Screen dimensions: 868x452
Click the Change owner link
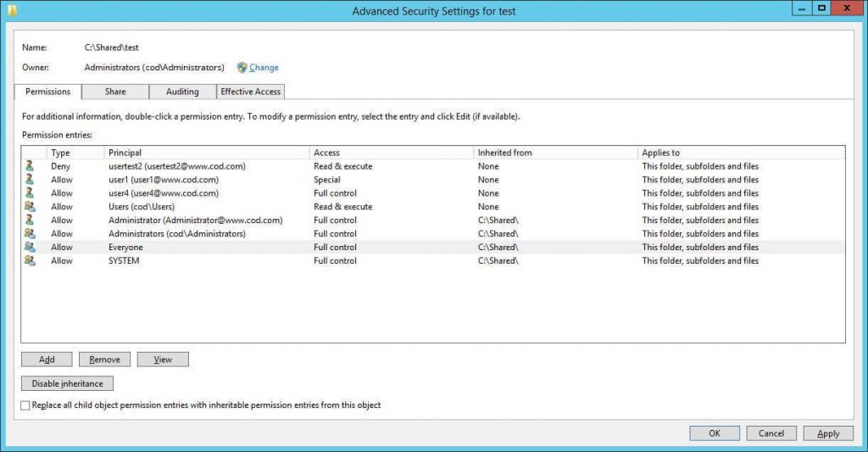tap(264, 68)
